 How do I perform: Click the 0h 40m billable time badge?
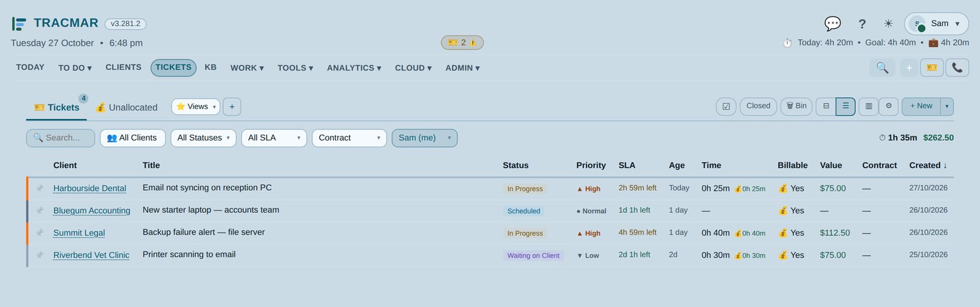(x=750, y=233)
